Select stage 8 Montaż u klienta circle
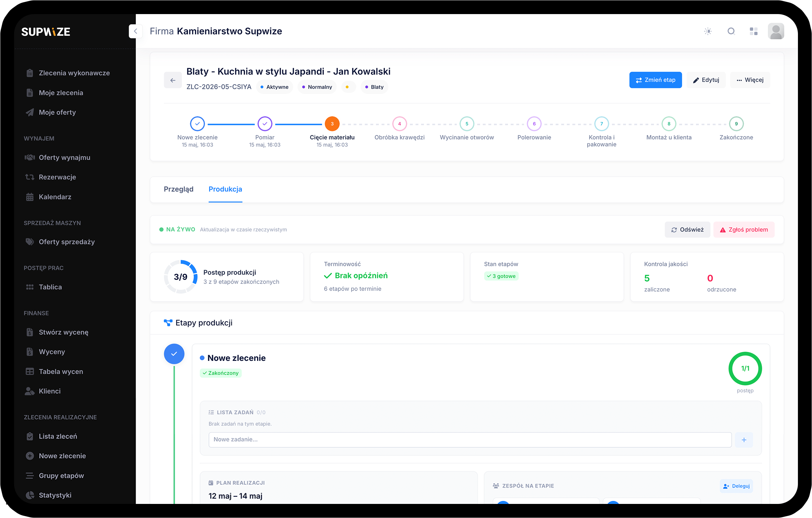This screenshot has height=518, width=812. click(x=669, y=124)
